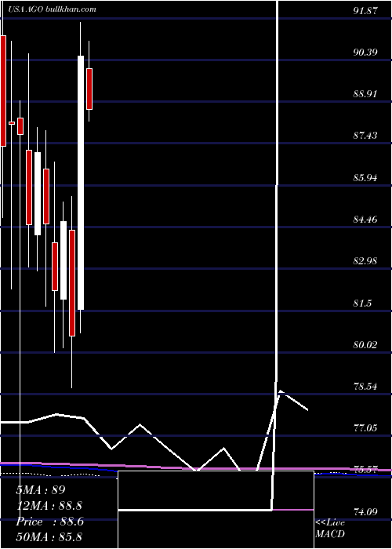The width and height of the screenshot is (392, 549).
Task: Click the 81.5 price axis label
Action: point(362,303)
